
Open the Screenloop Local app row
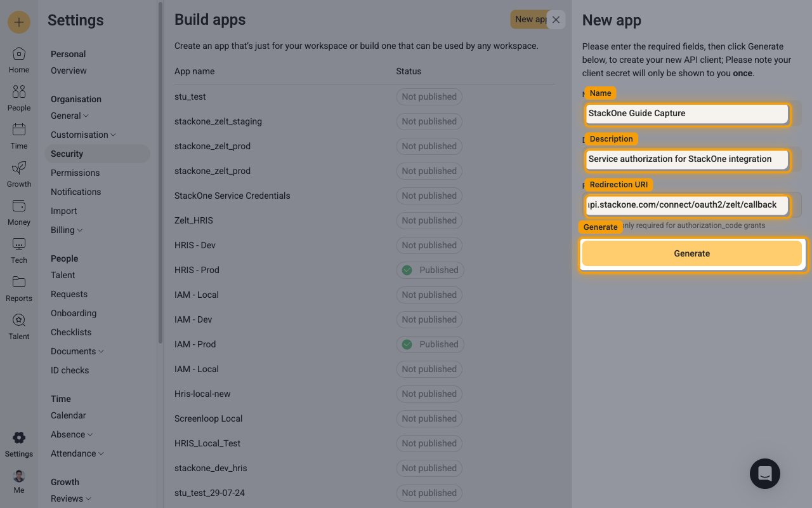click(364, 418)
